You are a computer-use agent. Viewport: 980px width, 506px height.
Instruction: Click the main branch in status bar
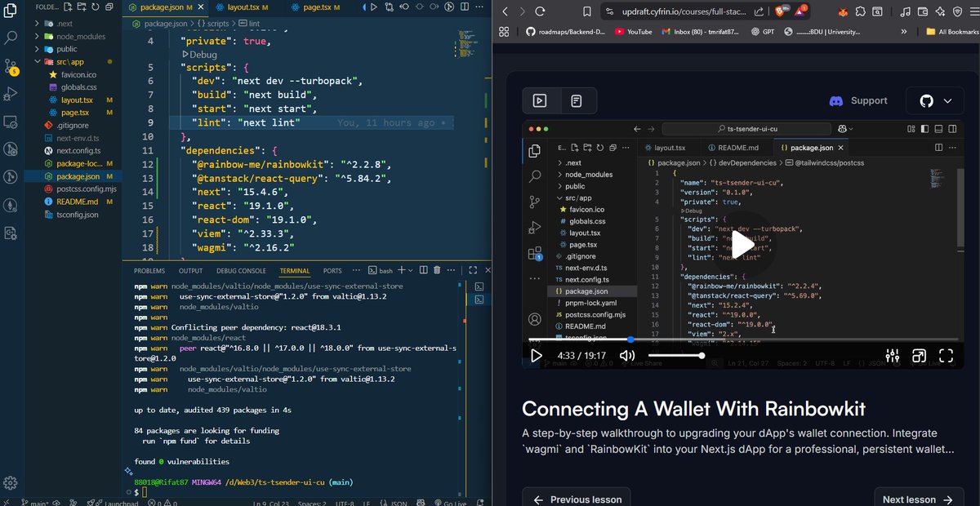pyautogui.click(x=34, y=503)
